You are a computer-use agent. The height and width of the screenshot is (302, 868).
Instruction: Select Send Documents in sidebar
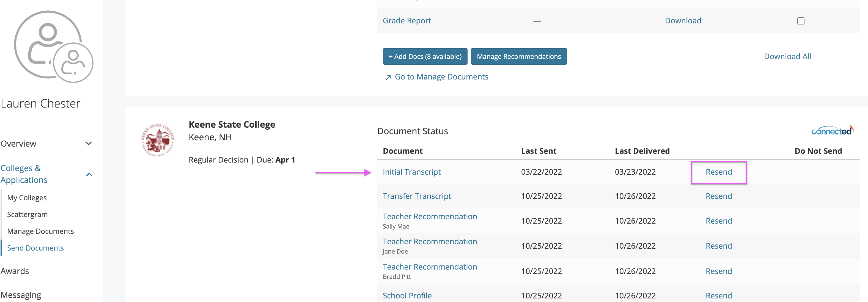click(35, 248)
